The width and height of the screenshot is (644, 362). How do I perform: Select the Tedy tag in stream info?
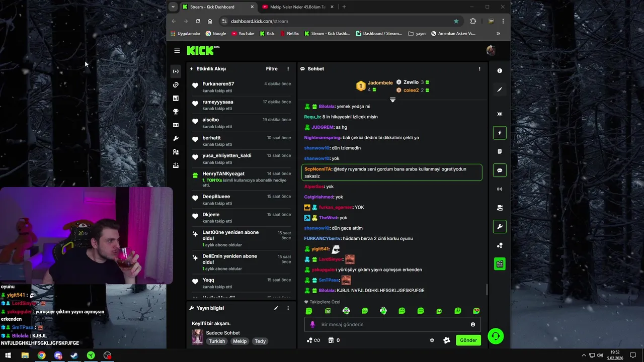click(x=260, y=341)
